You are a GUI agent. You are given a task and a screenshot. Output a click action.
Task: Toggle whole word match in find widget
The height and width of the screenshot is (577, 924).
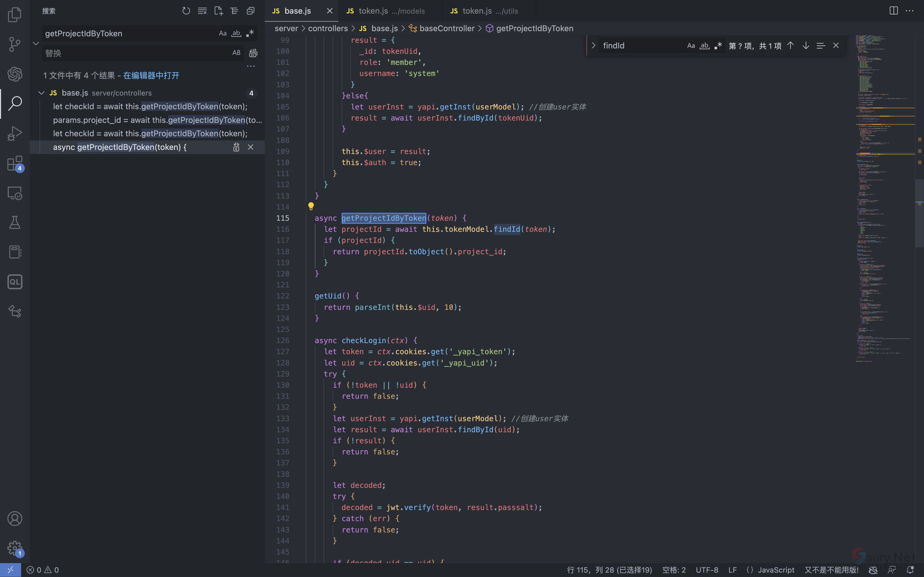704,46
